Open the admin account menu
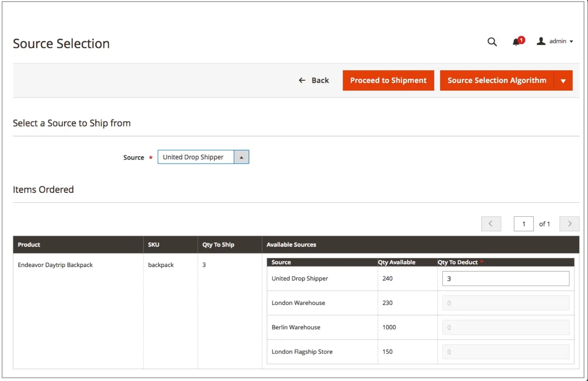The height and width of the screenshot is (381, 588). pos(555,41)
